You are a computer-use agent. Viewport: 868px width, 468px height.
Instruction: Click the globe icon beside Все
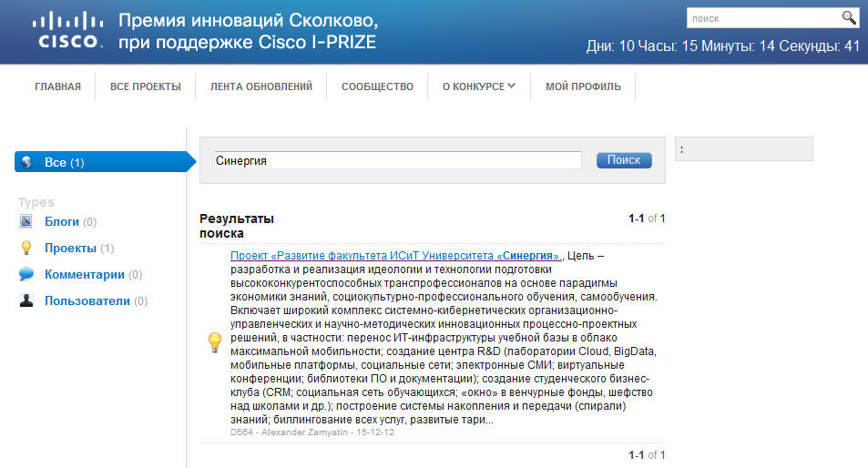(26, 162)
